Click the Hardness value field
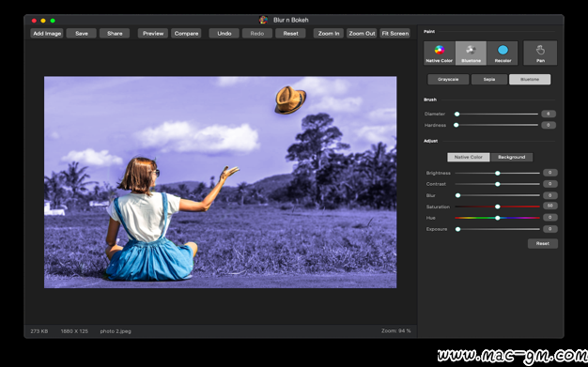 tap(549, 125)
